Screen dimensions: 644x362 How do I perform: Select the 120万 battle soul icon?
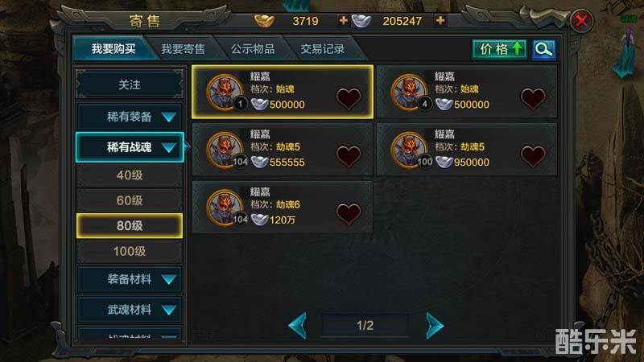point(225,208)
